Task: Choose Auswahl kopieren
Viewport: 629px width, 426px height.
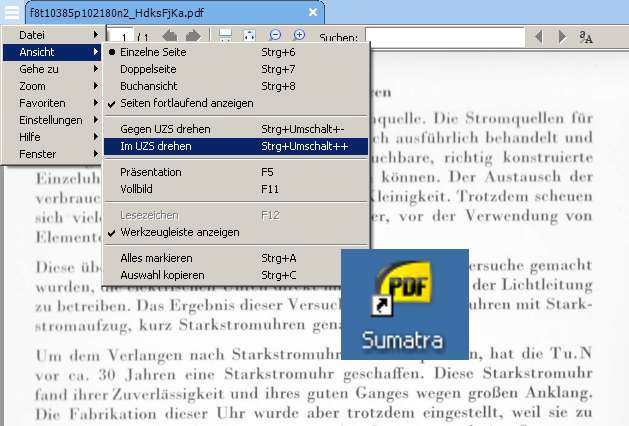Action: 236,275
